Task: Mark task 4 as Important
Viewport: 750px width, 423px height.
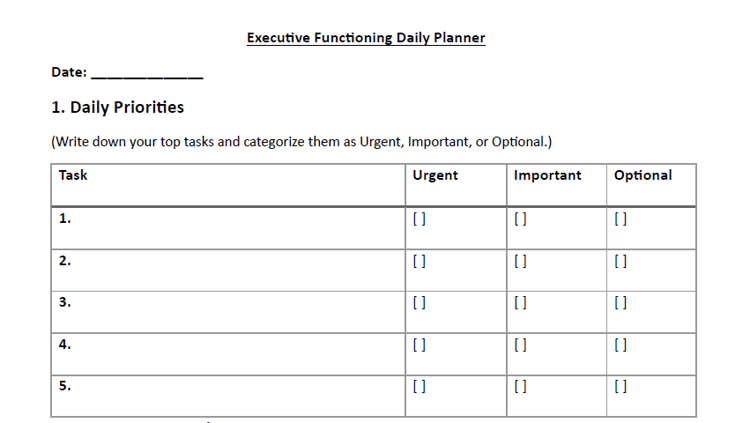Action: tap(520, 345)
